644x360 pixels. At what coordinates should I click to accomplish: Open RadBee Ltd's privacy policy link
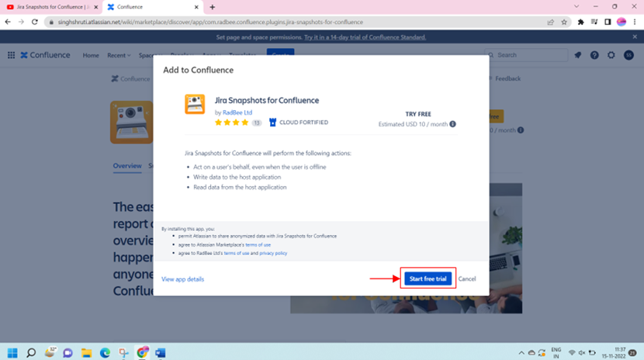(273, 253)
